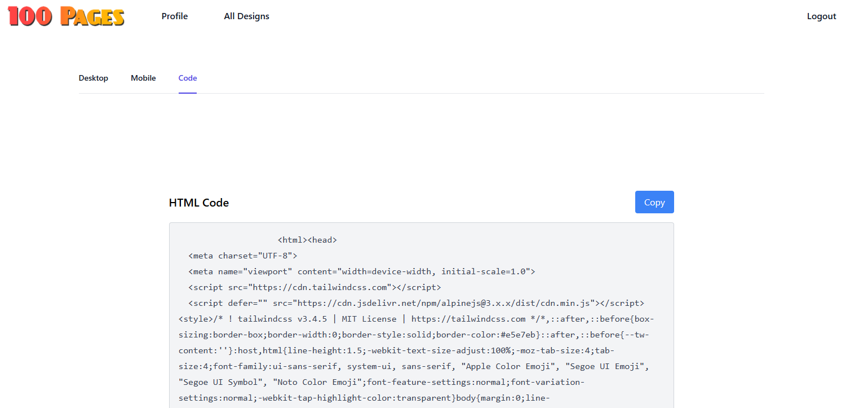Click the meta viewport code line
Screen dimensions: 868x408
[x=362, y=271]
